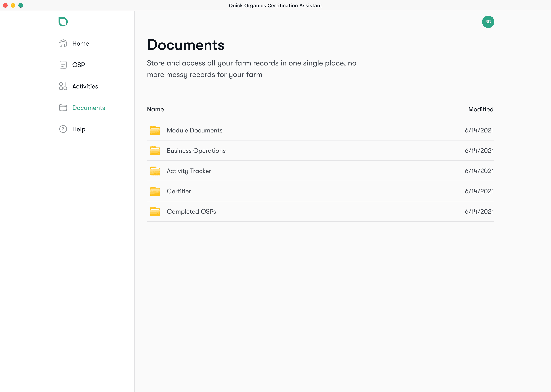The width and height of the screenshot is (551, 392).
Task: Click Certifier modified date 6/14/2021
Action: [x=479, y=191]
